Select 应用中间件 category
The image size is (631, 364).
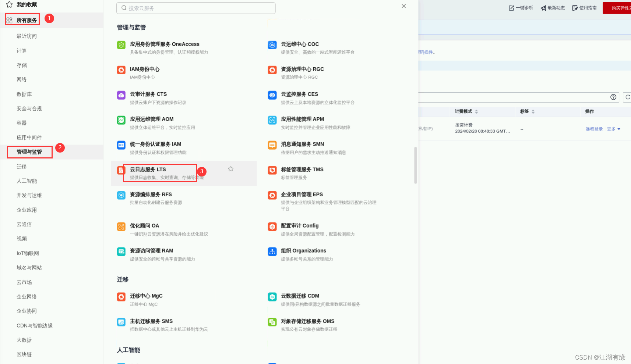click(x=29, y=138)
